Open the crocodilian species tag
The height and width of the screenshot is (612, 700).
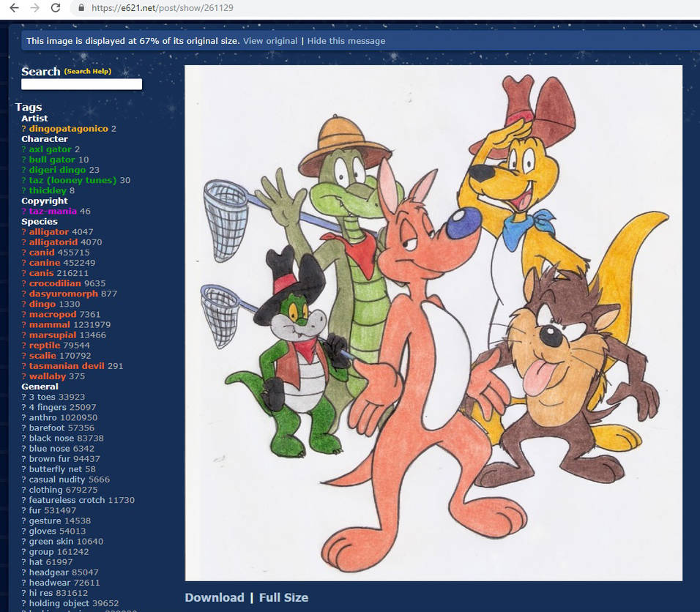pyautogui.click(x=55, y=283)
